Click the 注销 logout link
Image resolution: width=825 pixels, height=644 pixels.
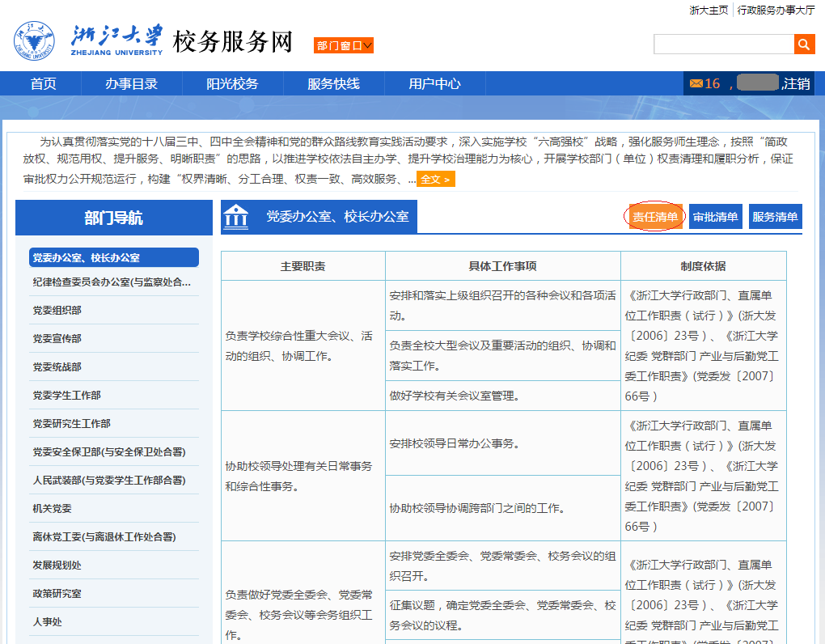pyautogui.click(x=797, y=83)
